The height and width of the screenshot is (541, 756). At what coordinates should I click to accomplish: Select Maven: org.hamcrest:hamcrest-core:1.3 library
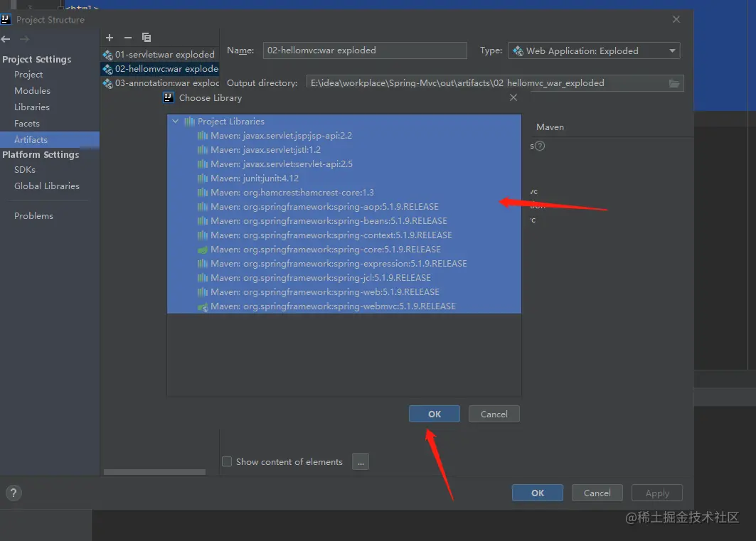(x=344, y=193)
